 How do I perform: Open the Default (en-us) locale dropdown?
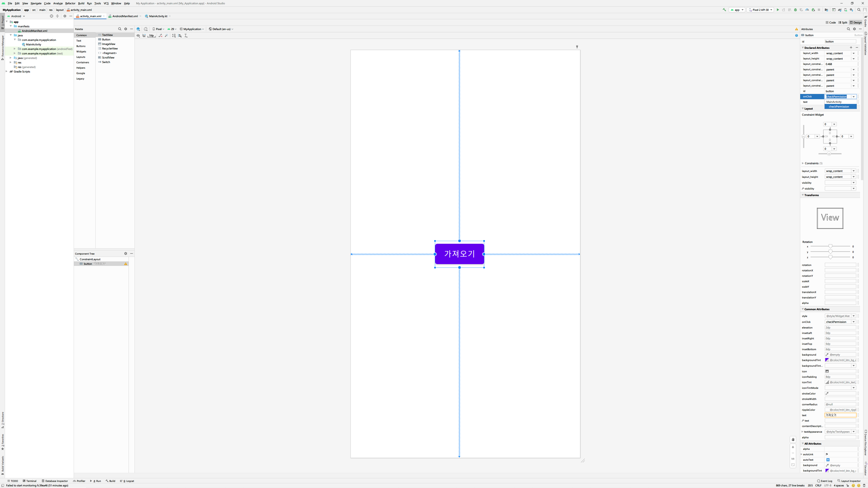221,29
